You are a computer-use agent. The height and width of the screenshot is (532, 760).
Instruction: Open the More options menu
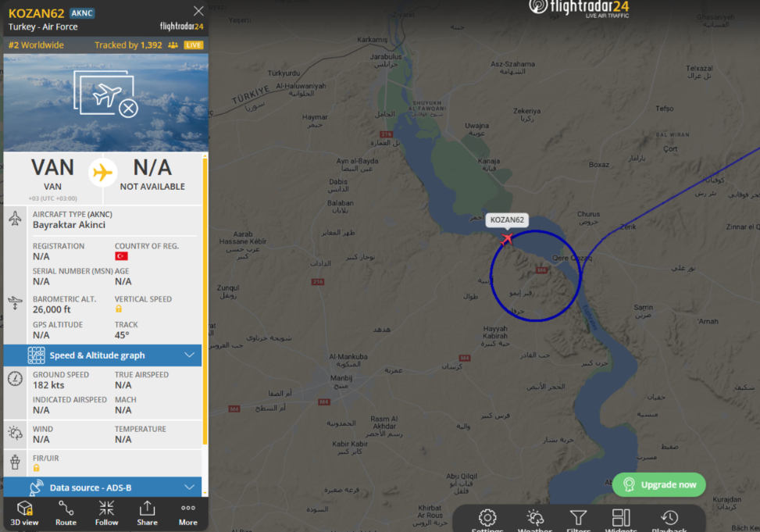tap(187, 513)
